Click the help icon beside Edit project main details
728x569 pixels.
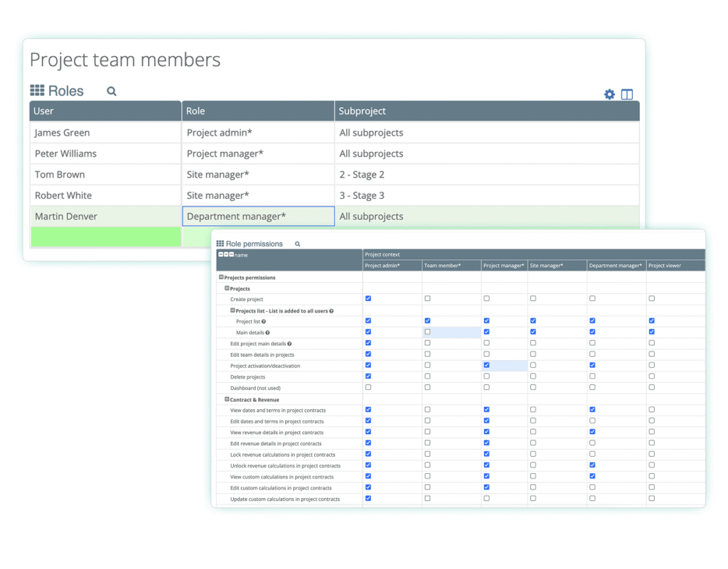click(x=289, y=342)
